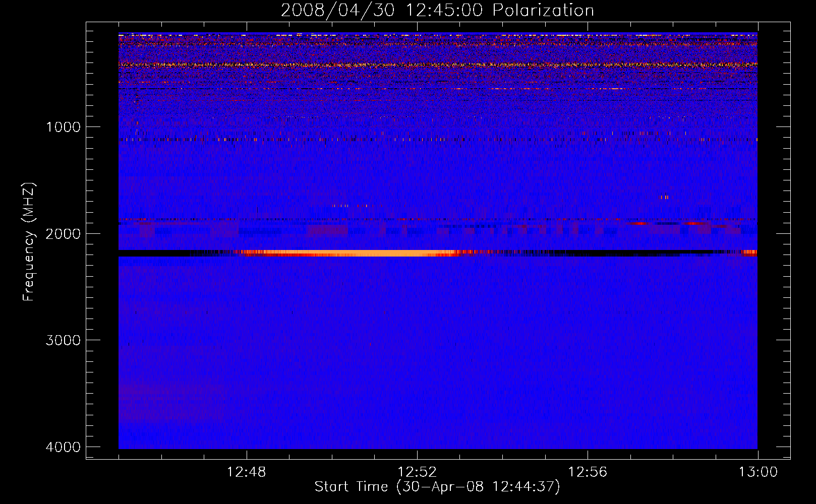This screenshot has width=816, height=504.
Task: Click the 'Frequency (MHZ)' axis label
Action: point(29,242)
